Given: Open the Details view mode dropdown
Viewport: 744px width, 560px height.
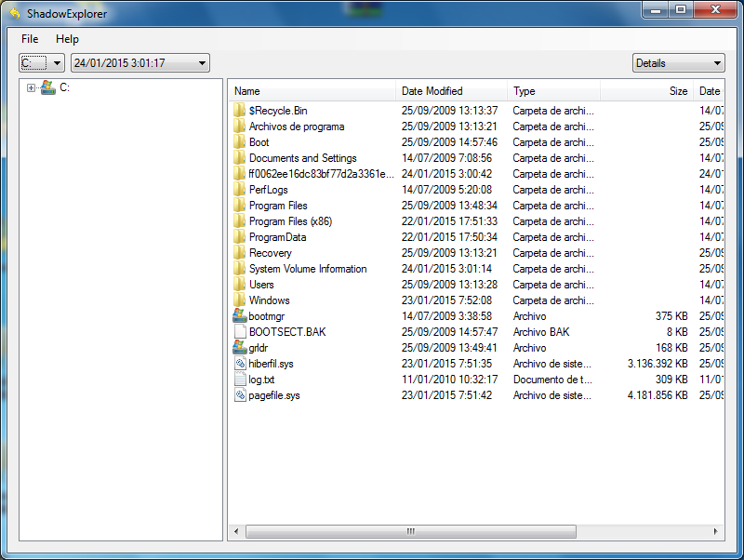Looking at the screenshot, I should [x=679, y=62].
